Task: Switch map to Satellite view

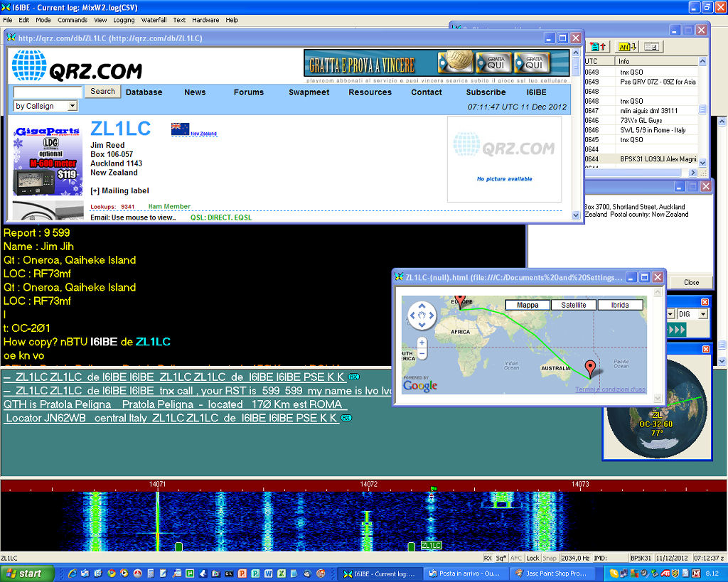Action: (x=574, y=305)
